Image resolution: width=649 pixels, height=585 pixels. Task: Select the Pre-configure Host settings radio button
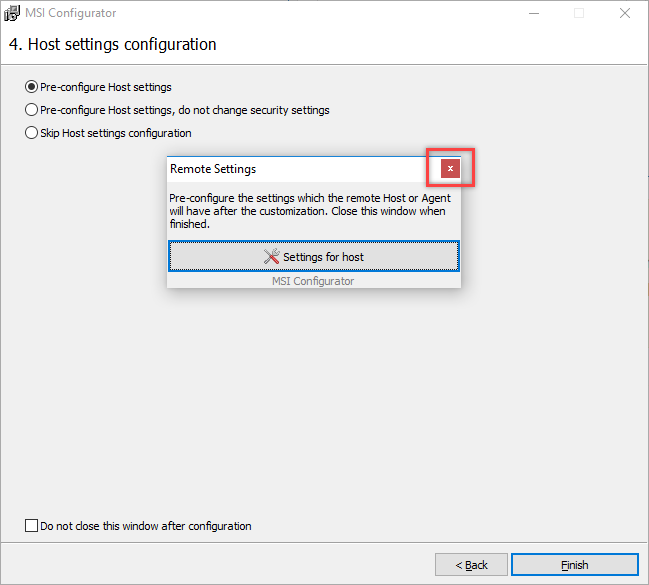click(x=31, y=87)
